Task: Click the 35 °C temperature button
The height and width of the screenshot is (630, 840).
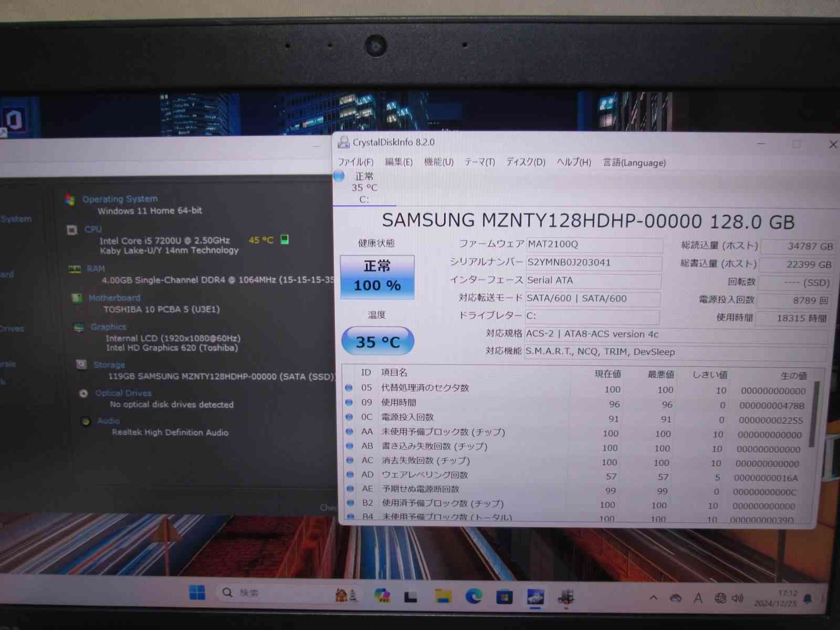Action: coord(377,342)
